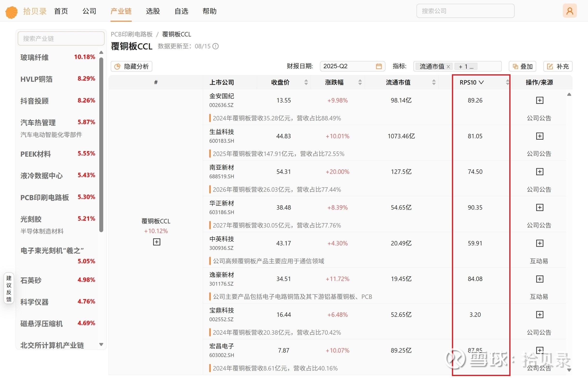The height and width of the screenshot is (378, 588).
Task: Toggle 隐藏分析 analysis panel
Action: click(x=132, y=66)
